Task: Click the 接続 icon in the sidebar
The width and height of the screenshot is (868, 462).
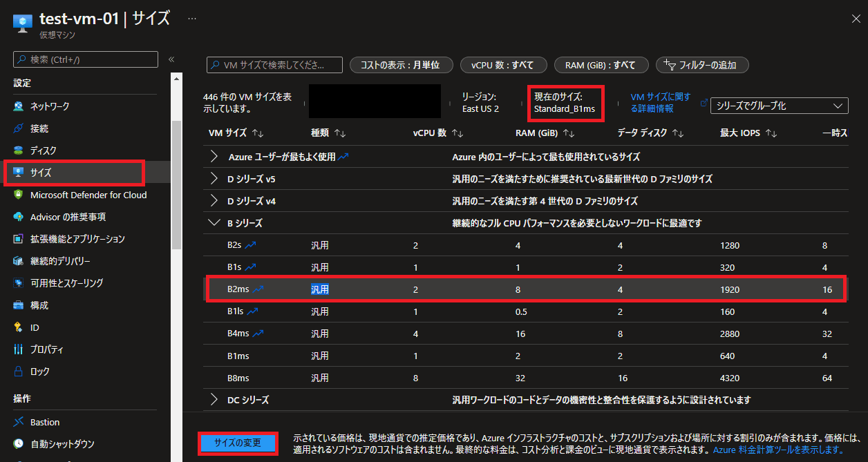Action: 19,128
